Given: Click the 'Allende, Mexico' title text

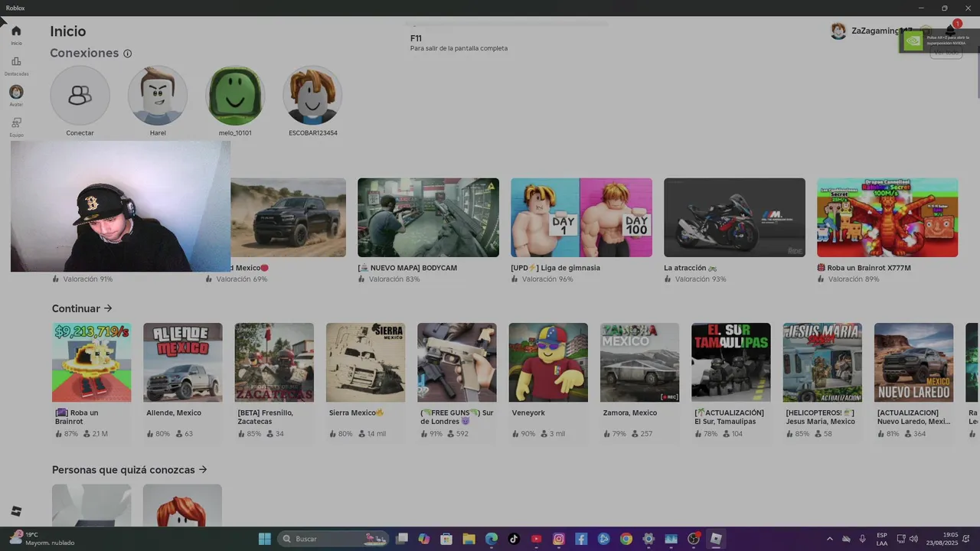Looking at the screenshot, I should pos(174,412).
